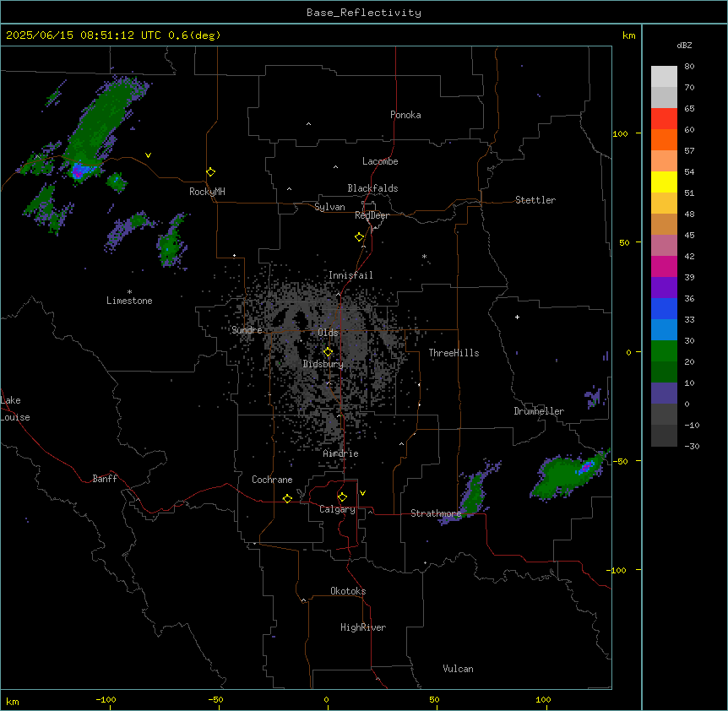Click the yellow diamond marker above the Calgary label
The width and height of the screenshot is (728, 711).
point(342,497)
